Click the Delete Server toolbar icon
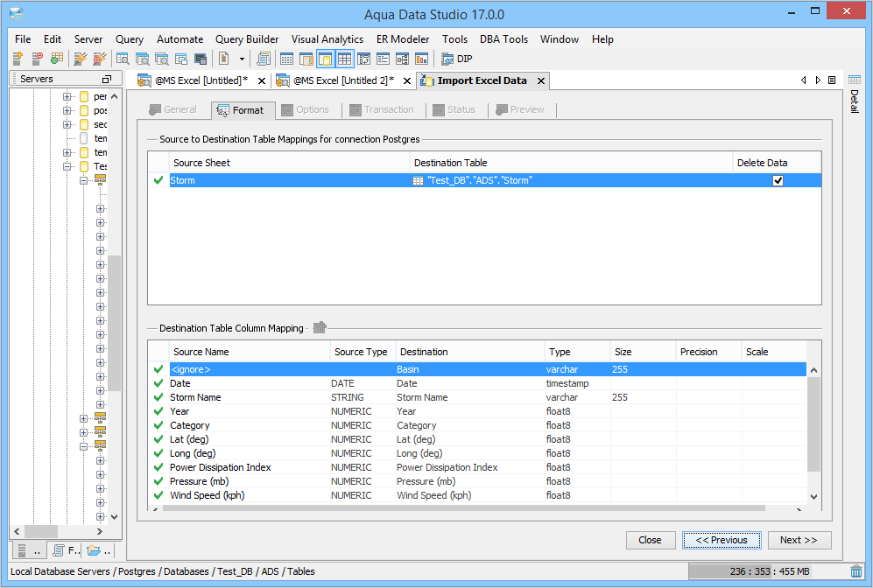 tap(38, 59)
